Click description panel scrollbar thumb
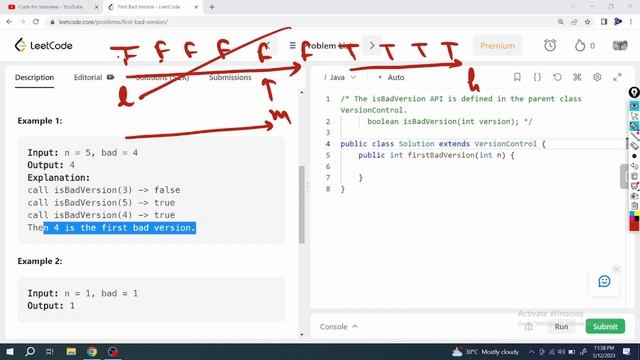This screenshot has height=360, width=640. click(x=302, y=204)
